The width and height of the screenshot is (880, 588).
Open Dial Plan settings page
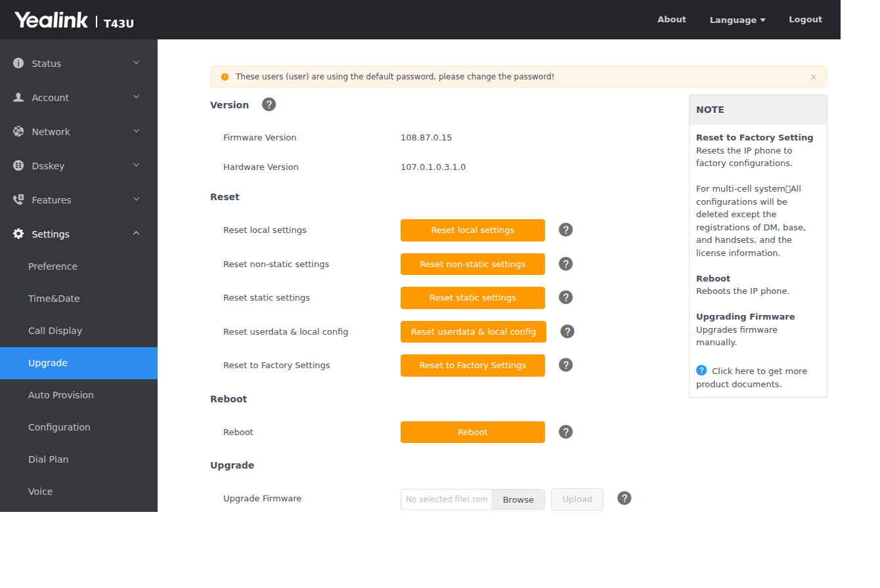click(x=79, y=459)
